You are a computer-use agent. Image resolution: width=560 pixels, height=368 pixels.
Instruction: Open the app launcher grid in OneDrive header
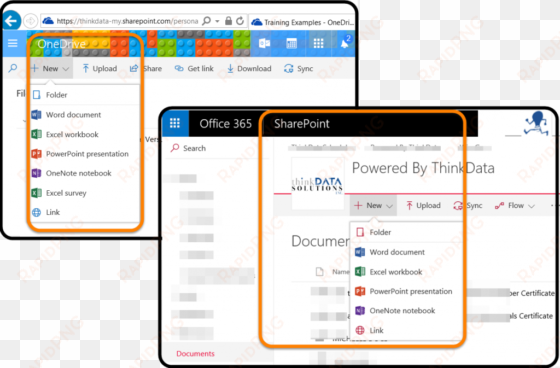pos(318,44)
